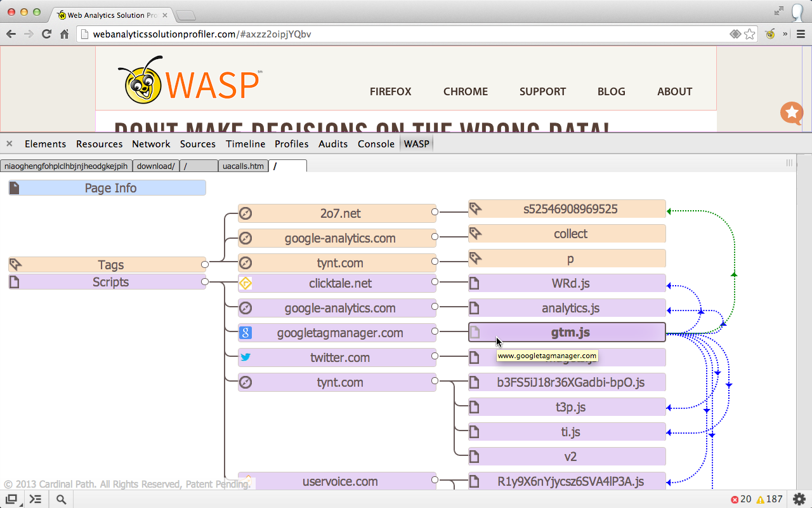
Task: Open the Profiles tab
Action: pos(292,144)
